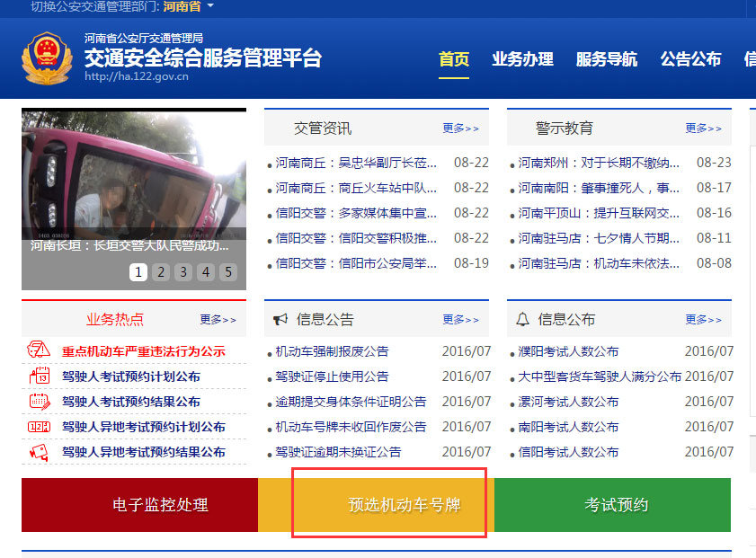
Task: Open the 服务导航 menu
Action: pos(609,59)
